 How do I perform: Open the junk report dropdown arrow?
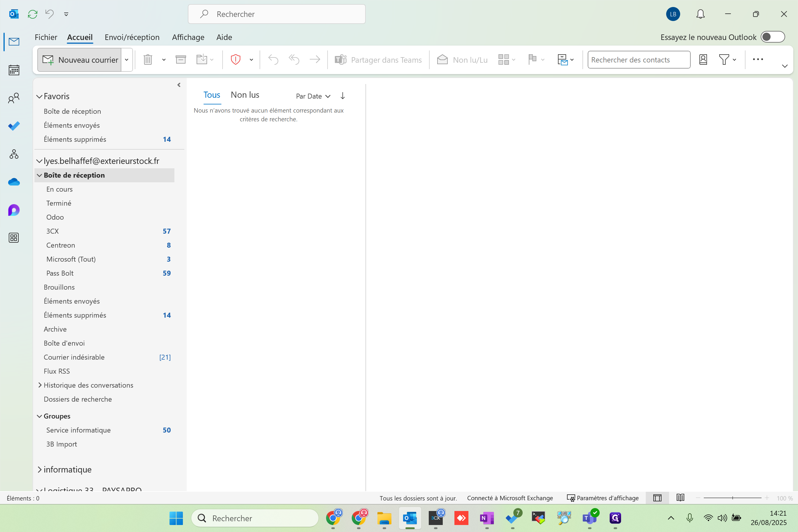tap(251, 60)
